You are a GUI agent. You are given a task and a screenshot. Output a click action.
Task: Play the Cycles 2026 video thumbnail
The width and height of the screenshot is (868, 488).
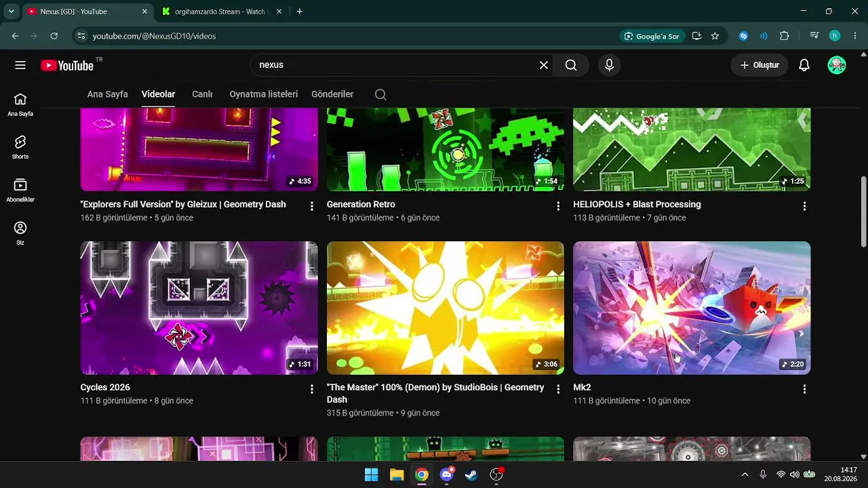click(199, 308)
